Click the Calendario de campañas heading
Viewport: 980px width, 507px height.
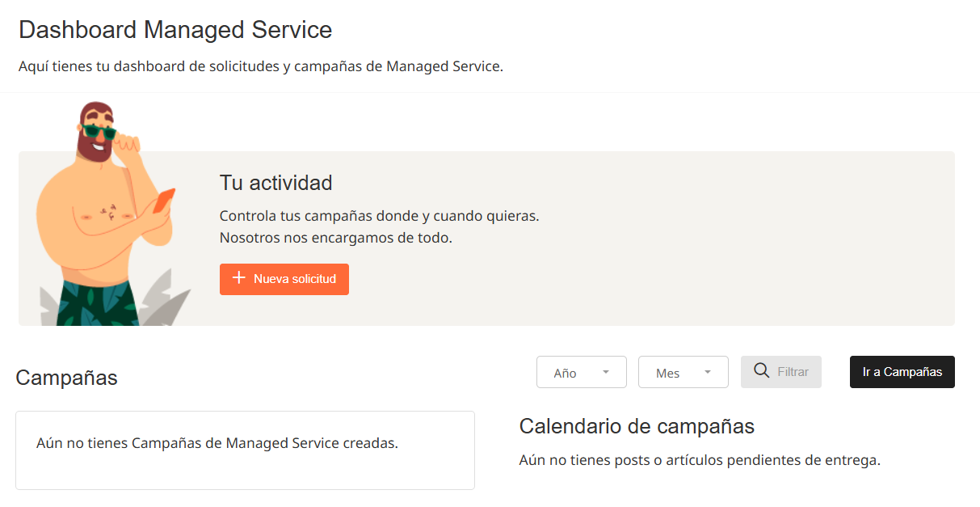[637, 425]
